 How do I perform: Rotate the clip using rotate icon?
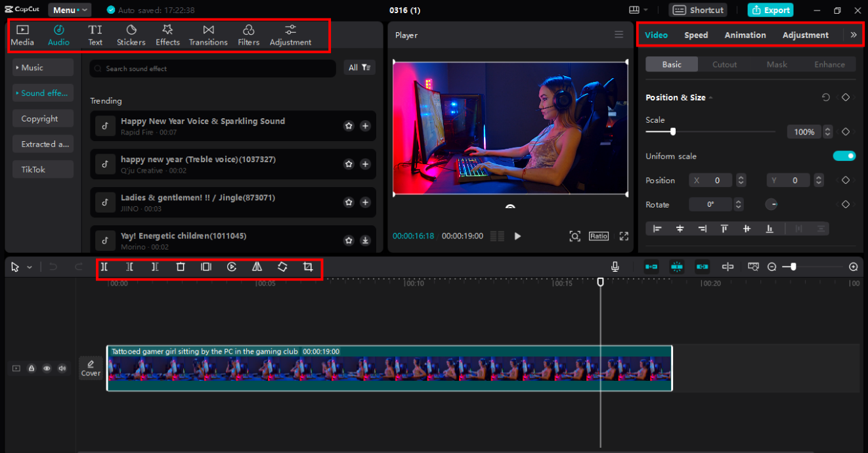click(x=282, y=267)
